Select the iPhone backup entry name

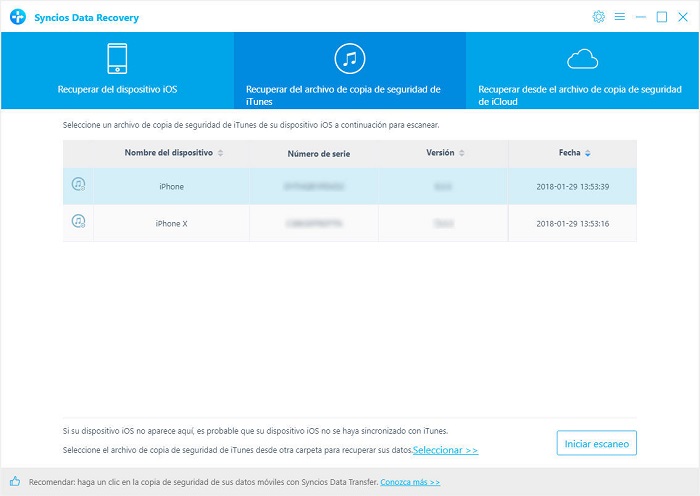(x=171, y=187)
